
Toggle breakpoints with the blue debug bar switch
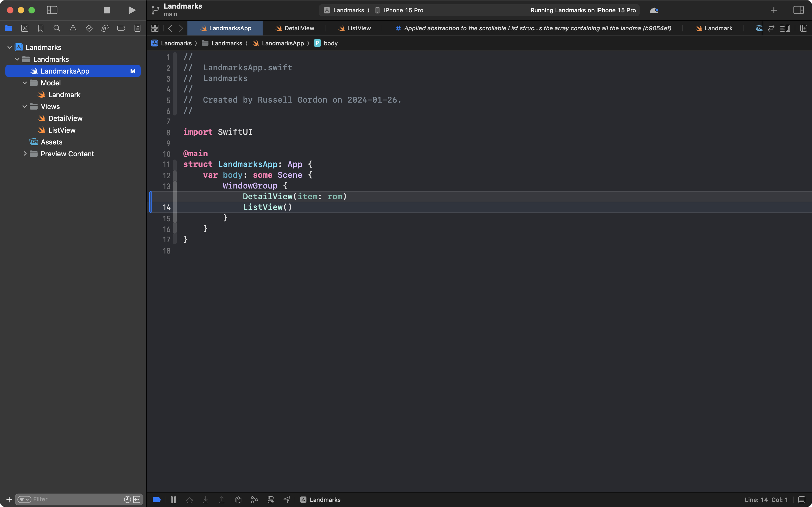157,499
